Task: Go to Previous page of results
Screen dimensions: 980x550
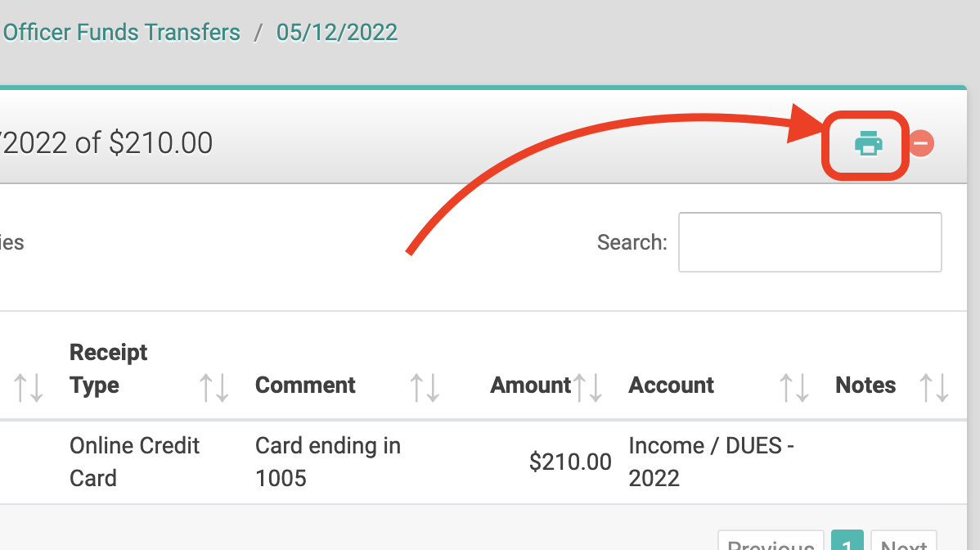Action: coord(771,541)
